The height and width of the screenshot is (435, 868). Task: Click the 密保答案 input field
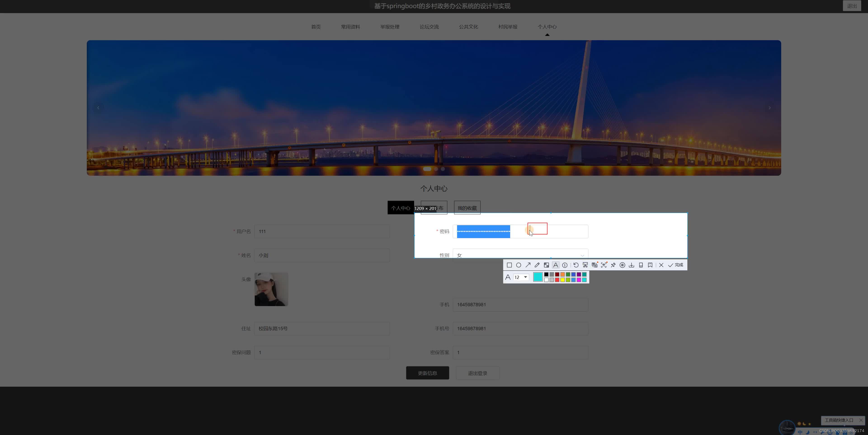[x=520, y=352]
